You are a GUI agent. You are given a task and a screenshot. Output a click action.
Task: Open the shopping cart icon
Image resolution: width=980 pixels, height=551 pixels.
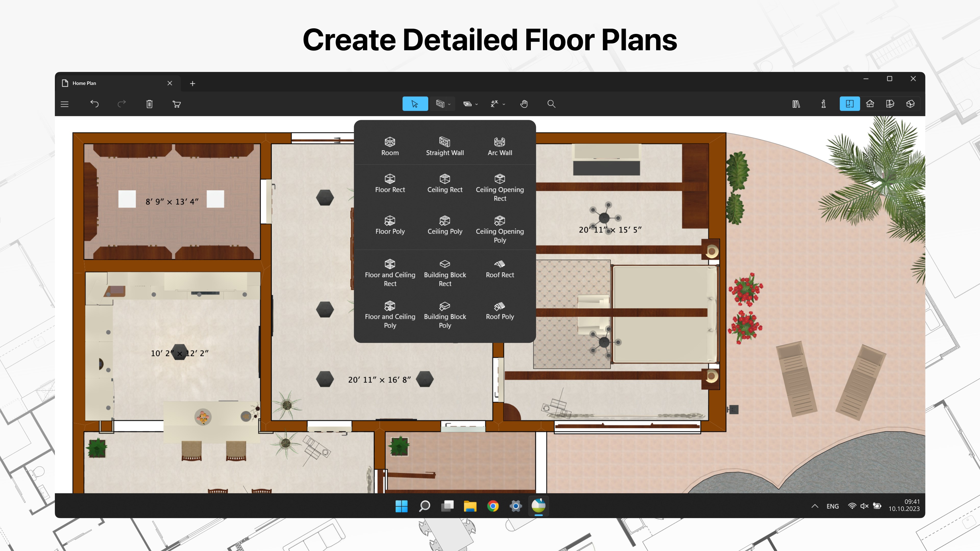click(177, 104)
